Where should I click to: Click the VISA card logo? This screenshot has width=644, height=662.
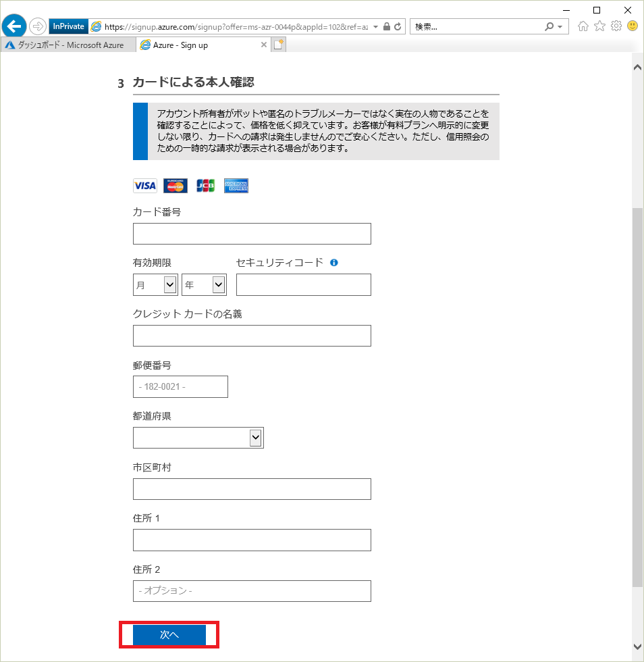[144, 186]
